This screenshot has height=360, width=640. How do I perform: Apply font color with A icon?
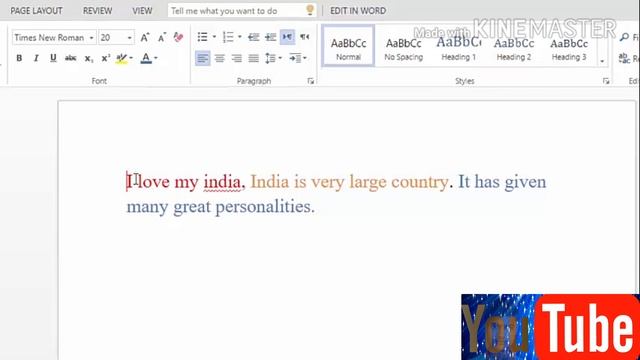(x=146, y=58)
